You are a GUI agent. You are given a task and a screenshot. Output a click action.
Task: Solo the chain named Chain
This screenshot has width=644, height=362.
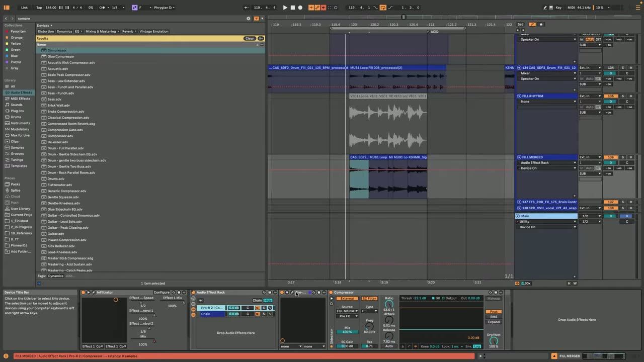pos(264,314)
